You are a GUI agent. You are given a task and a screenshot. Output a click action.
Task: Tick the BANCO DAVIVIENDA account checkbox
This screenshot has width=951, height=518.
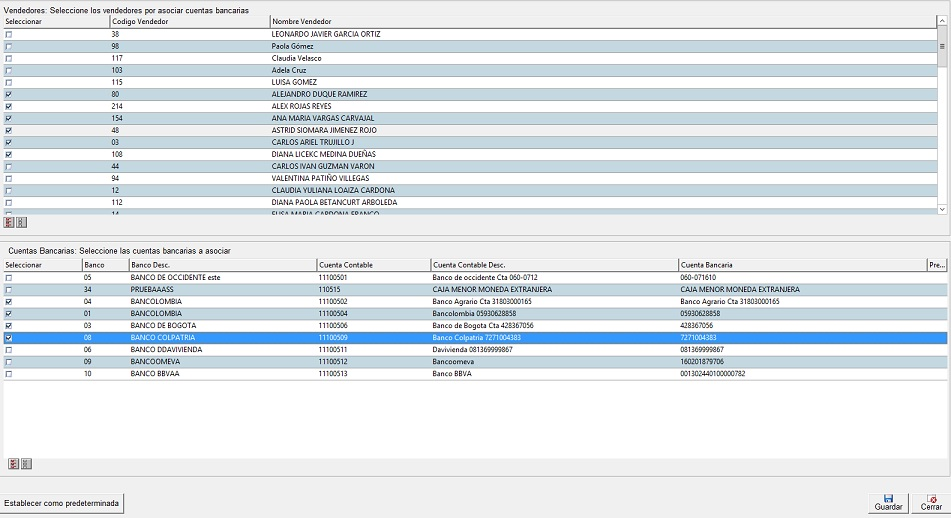[x=10, y=350]
